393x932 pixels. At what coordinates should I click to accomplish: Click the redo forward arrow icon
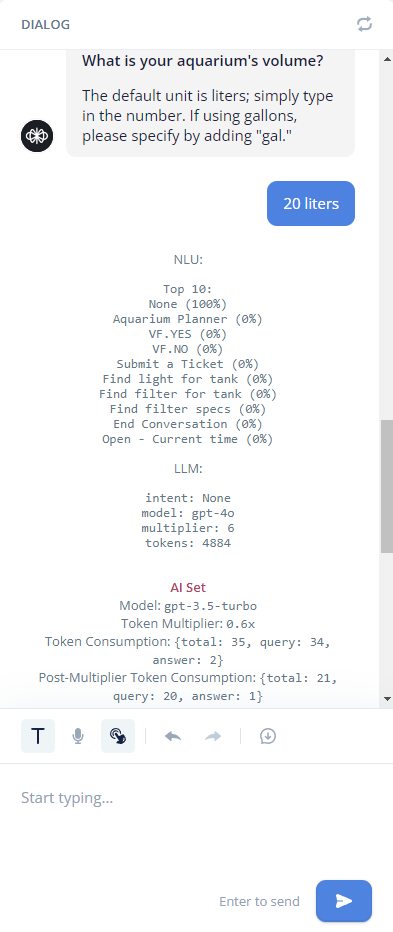pyautogui.click(x=213, y=736)
